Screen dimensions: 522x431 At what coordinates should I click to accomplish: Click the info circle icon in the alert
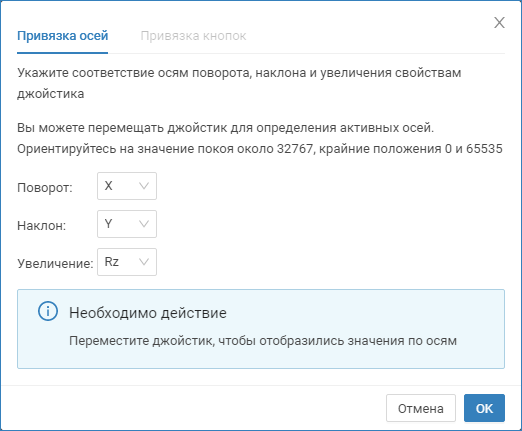coord(48,311)
